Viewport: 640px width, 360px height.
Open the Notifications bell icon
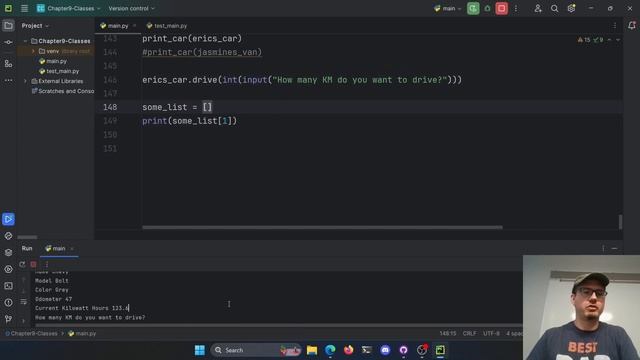tap(631, 25)
